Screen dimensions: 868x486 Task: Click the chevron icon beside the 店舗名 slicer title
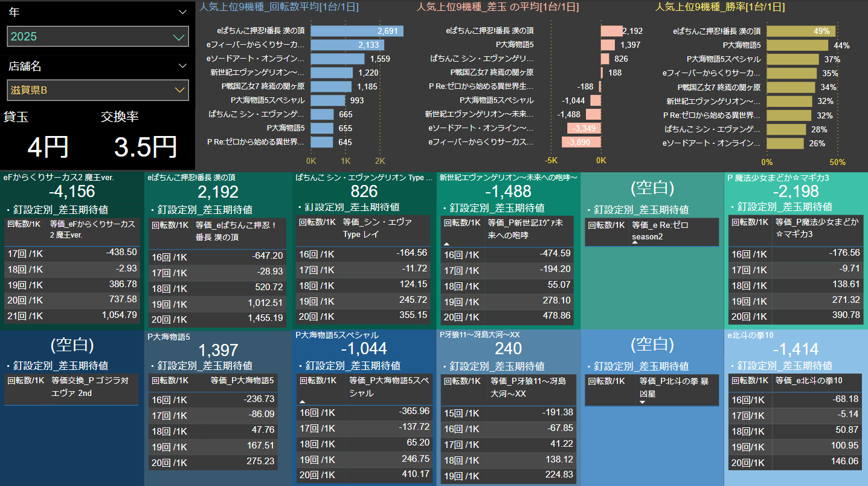coord(182,66)
